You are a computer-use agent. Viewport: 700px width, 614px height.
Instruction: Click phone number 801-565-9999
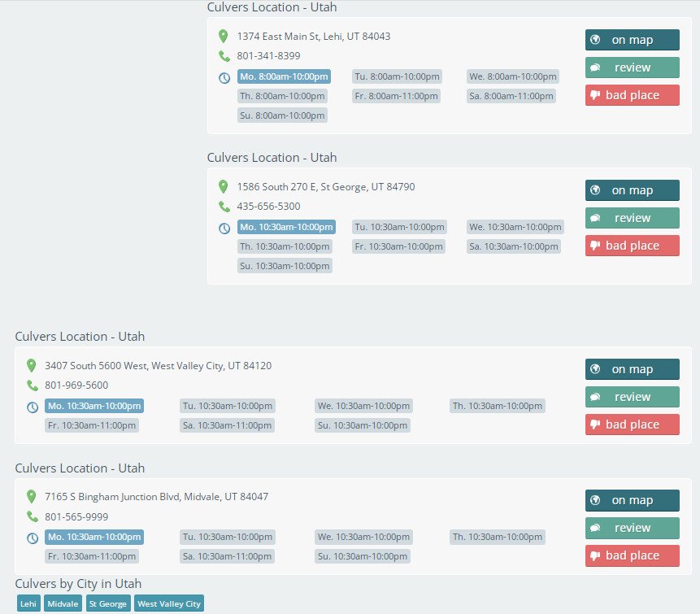tap(76, 516)
